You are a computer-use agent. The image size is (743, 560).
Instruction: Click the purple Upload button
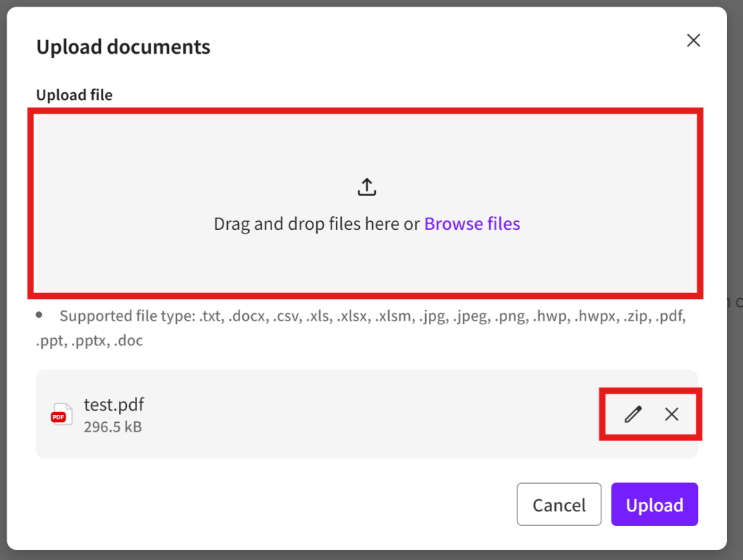(x=654, y=504)
